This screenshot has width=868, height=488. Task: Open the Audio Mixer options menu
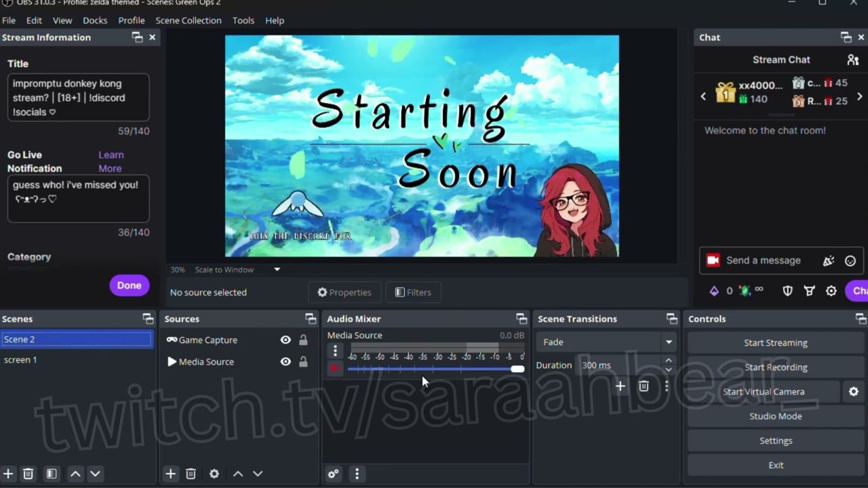pyautogui.click(x=357, y=474)
